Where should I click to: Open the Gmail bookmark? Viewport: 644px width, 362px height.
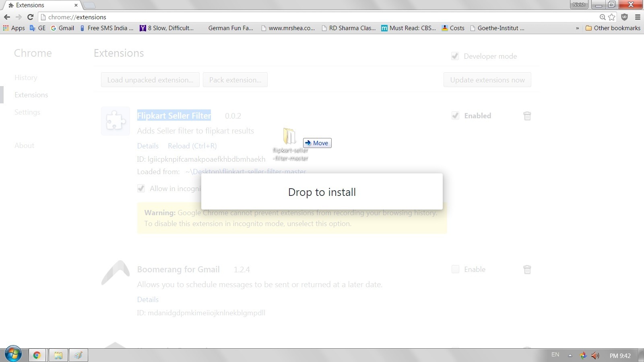click(62, 28)
